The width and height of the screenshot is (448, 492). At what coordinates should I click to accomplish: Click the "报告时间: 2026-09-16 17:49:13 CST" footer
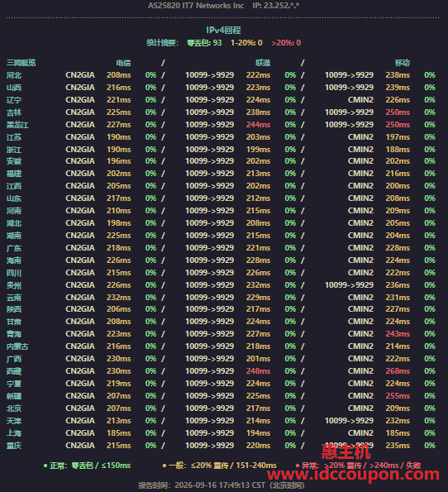(222, 485)
